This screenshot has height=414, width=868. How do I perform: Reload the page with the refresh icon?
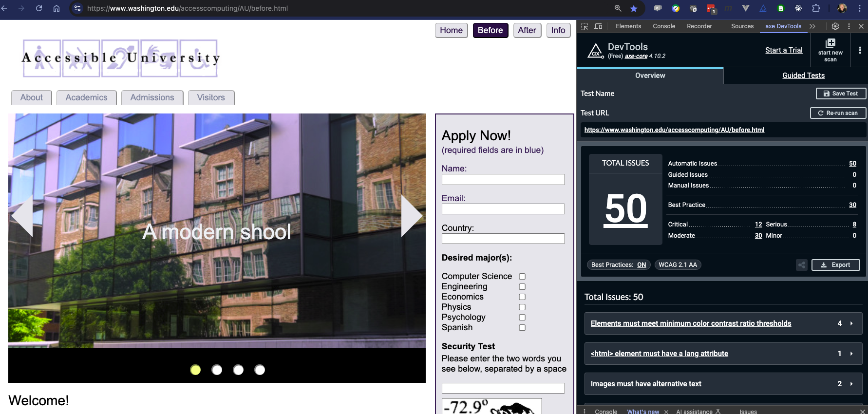[39, 8]
